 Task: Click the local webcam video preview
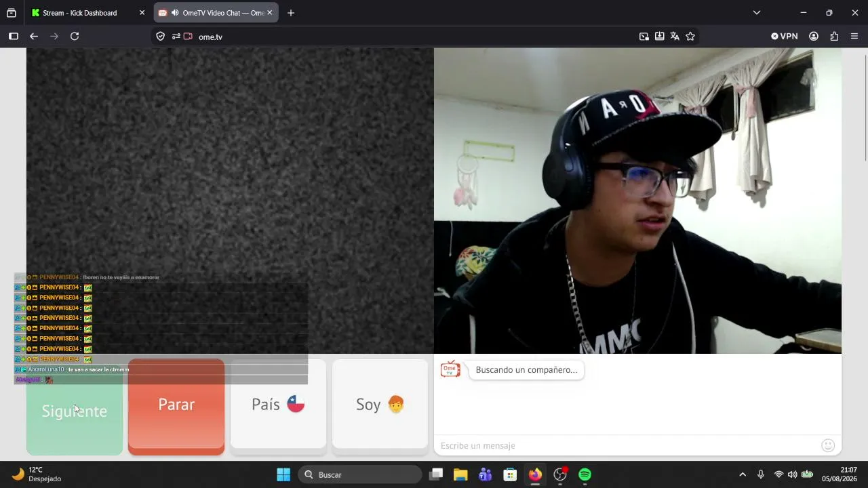pos(637,201)
